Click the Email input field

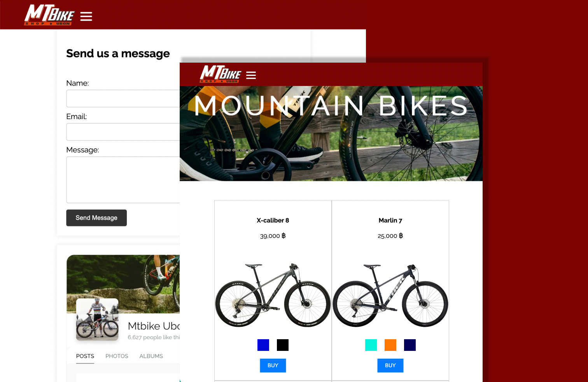click(123, 132)
